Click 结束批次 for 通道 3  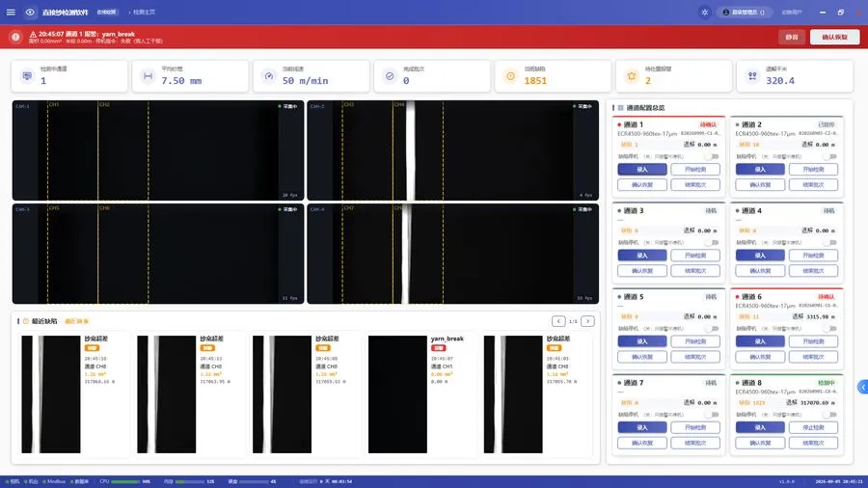pyautogui.click(x=695, y=271)
